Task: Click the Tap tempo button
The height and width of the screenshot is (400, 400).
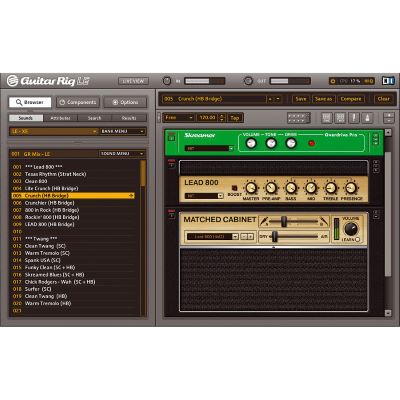Action: 235,118
